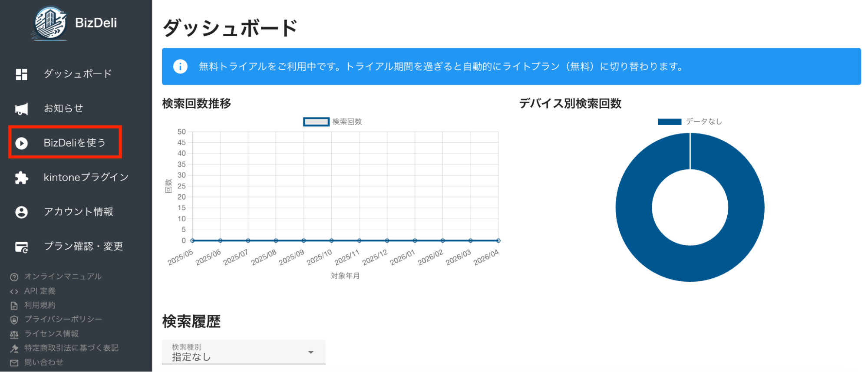868x372 pixels.
Task: Click the 2026/04 data point on chart
Action: (x=498, y=240)
